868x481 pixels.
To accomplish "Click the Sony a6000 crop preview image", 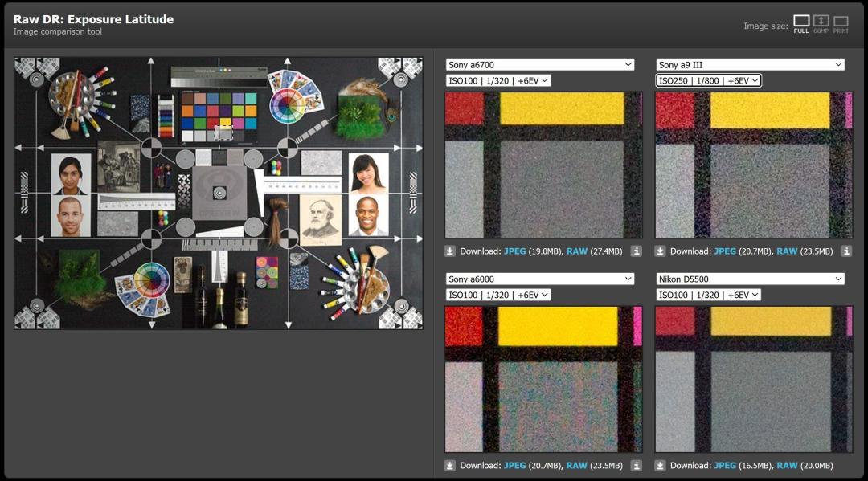I will [543, 380].
